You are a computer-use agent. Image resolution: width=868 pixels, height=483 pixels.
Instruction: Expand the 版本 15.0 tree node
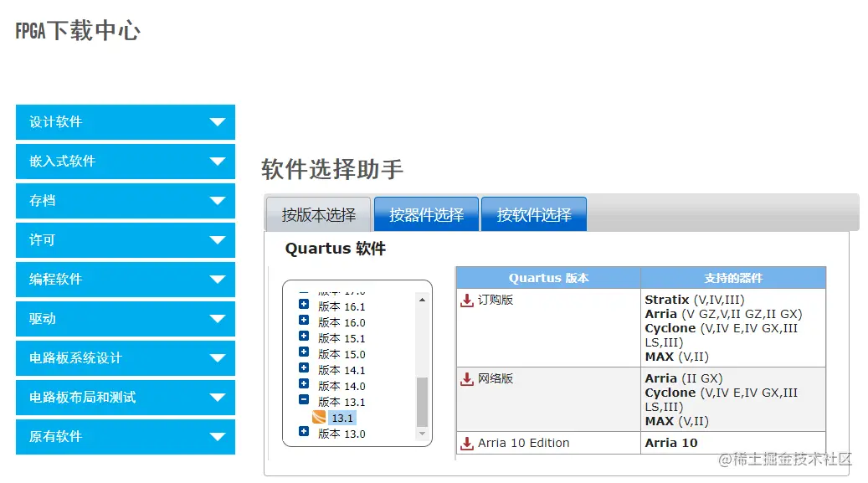tap(304, 352)
